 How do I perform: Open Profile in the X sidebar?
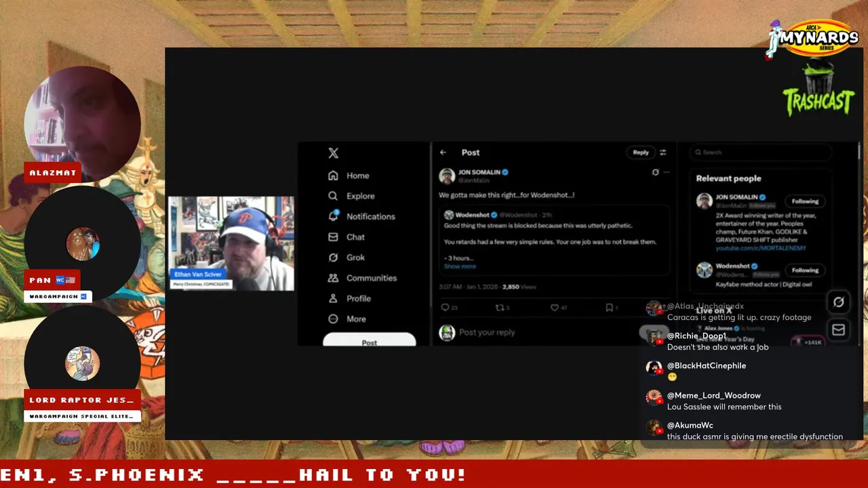(349, 298)
